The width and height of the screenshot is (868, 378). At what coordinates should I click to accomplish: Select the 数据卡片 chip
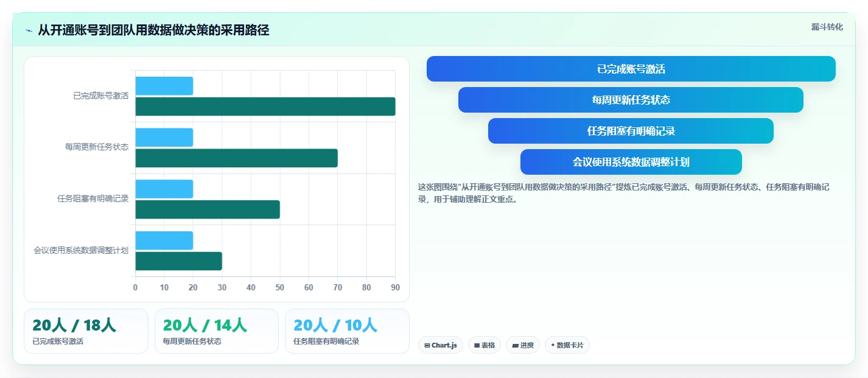(x=567, y=345)
